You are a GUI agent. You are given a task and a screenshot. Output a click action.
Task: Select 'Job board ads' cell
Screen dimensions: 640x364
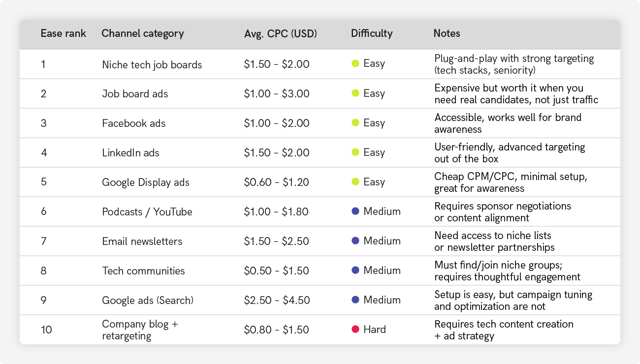point(135,93)
